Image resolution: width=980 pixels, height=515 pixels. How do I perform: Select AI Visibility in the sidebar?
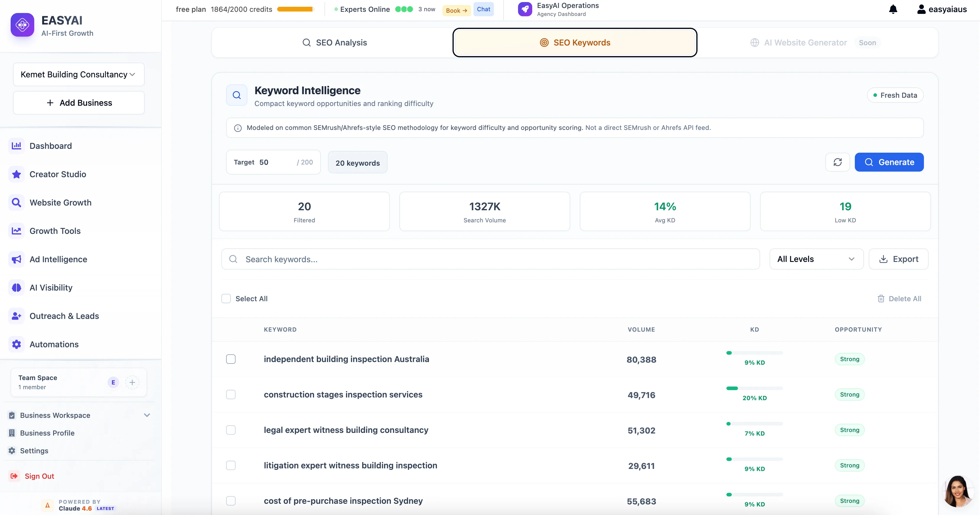[51, 287]
